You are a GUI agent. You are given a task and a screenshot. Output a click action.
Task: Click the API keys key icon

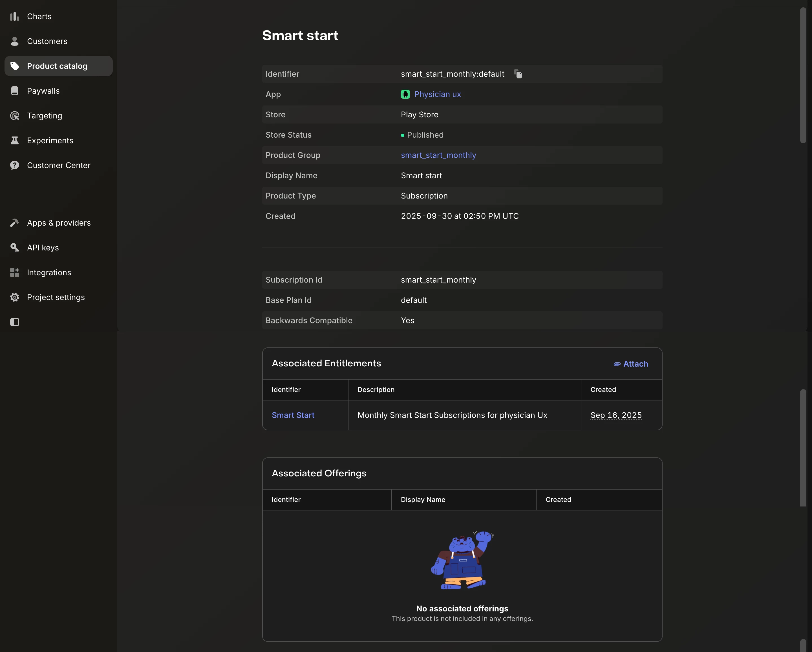14,248
